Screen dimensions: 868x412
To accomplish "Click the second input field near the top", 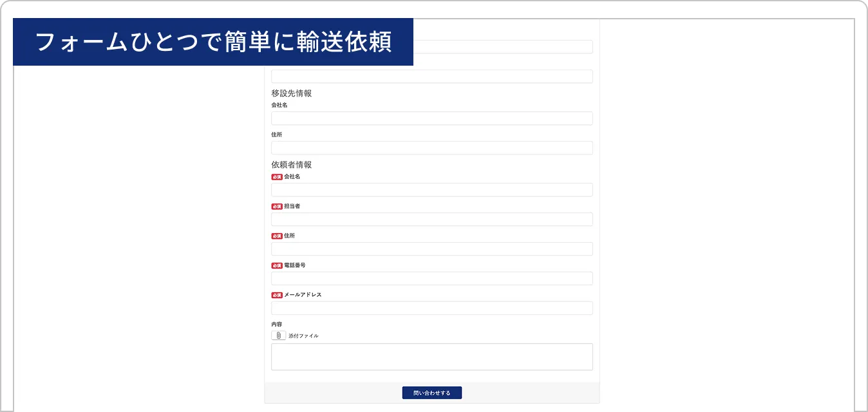I will tap(431, 76).
